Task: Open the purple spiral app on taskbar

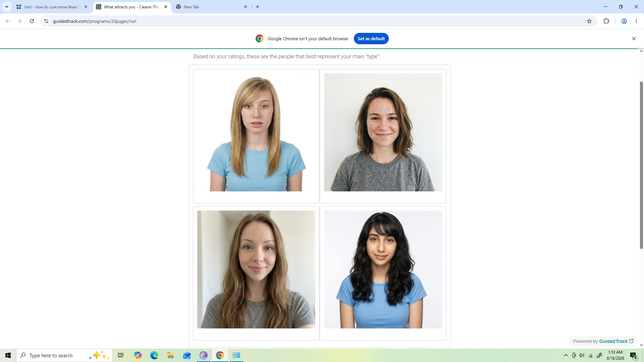Action: 204,355
